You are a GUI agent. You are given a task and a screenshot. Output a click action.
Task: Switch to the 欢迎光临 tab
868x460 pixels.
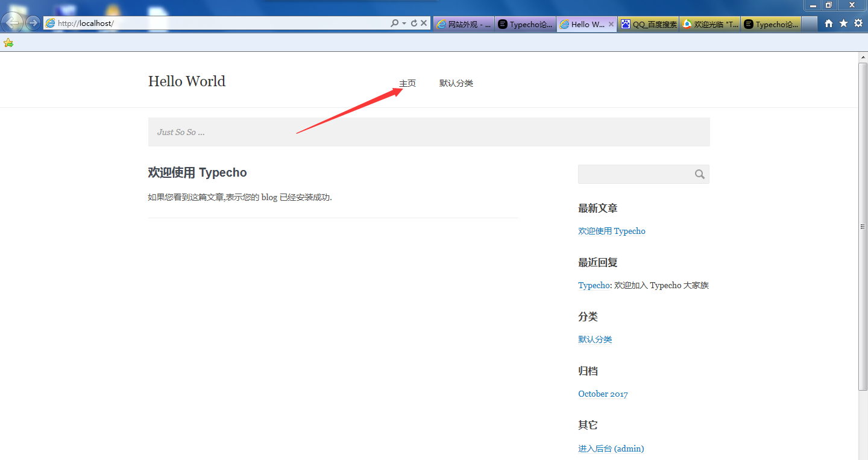click(x=710, y=24)
